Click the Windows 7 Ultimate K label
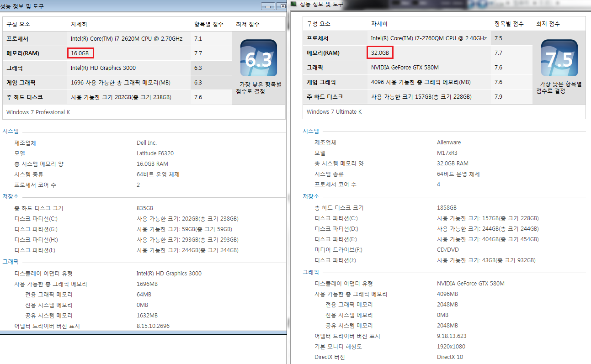591x364 pixels. click(334, 112)
